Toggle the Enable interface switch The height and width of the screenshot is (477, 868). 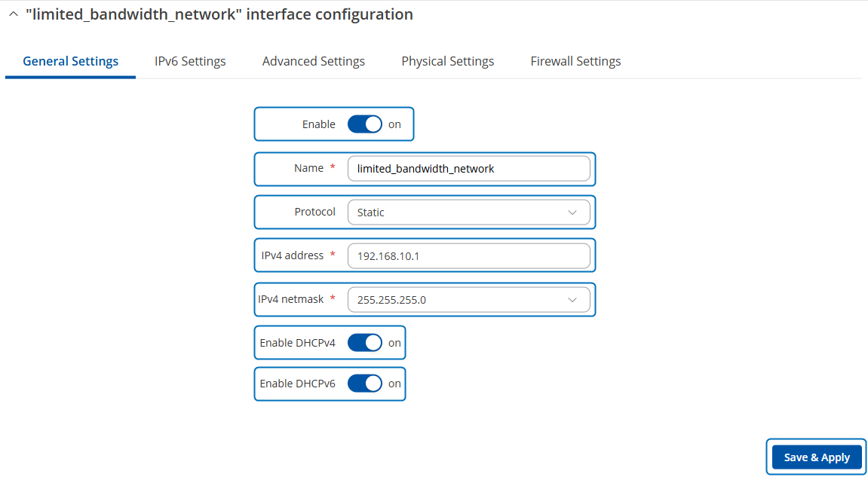tap(365, 124)
